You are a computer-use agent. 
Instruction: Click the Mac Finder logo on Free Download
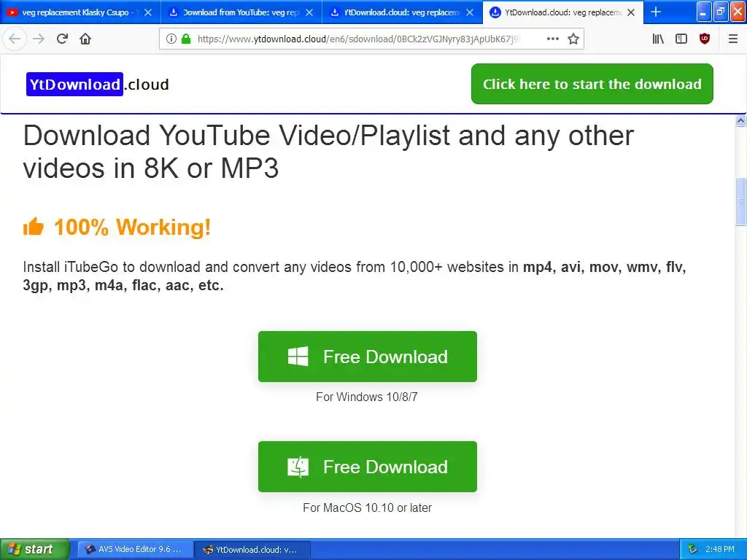[298, 467]
